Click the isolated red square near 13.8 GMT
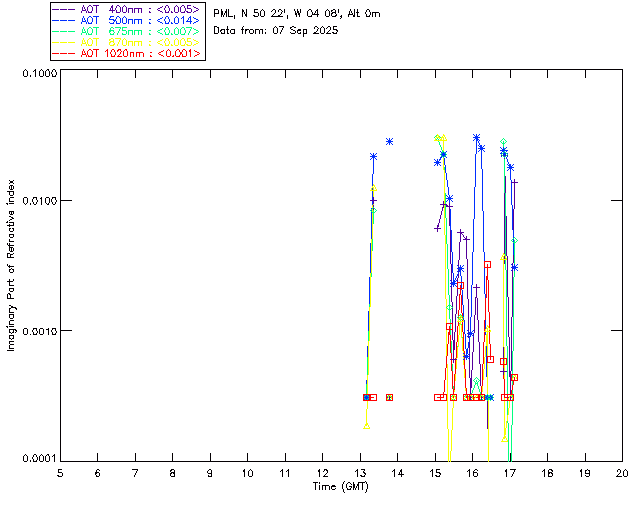The image size is (640, 512). [389, 397]
